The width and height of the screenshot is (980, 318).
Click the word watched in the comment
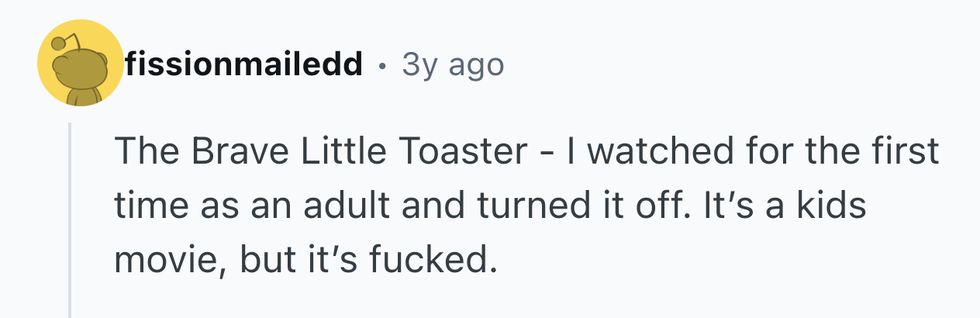[643, 153]
